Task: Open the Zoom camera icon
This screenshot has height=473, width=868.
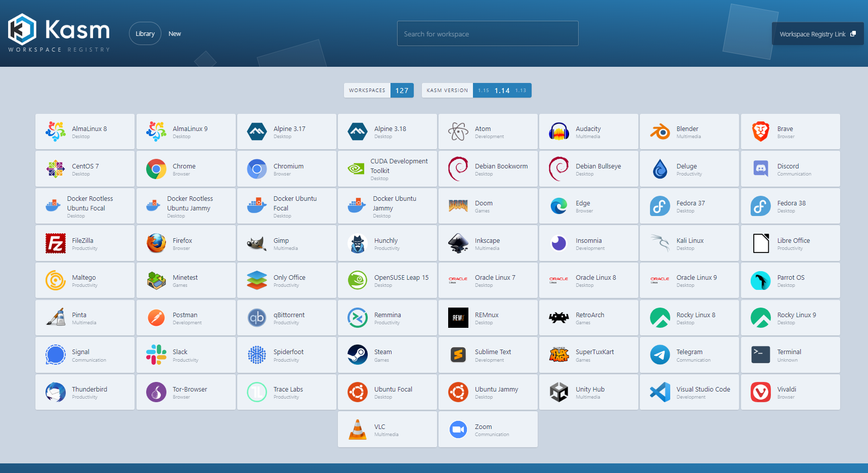Action: (x=458, y=429)
